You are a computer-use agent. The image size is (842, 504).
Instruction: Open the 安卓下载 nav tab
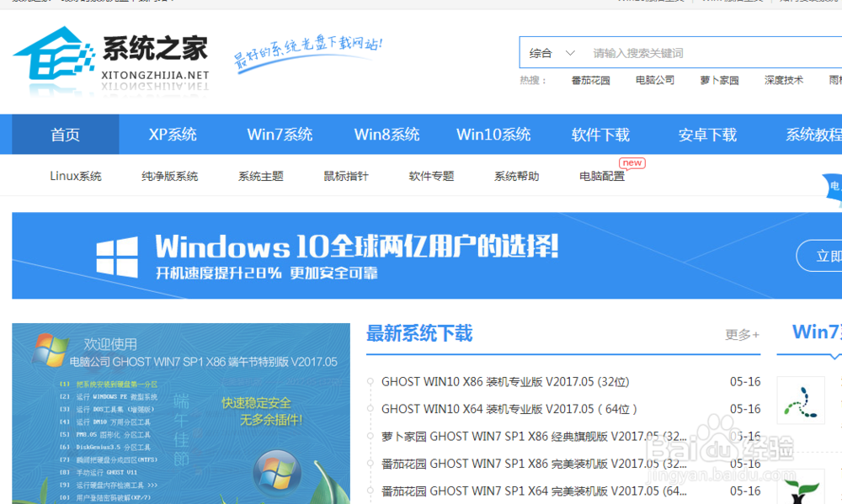coord(707,134)
